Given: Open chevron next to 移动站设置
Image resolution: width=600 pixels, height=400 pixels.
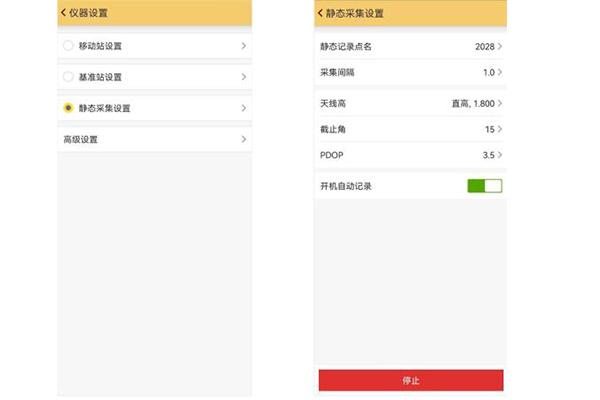Looking at the screenshot, I should click(243, 46).
